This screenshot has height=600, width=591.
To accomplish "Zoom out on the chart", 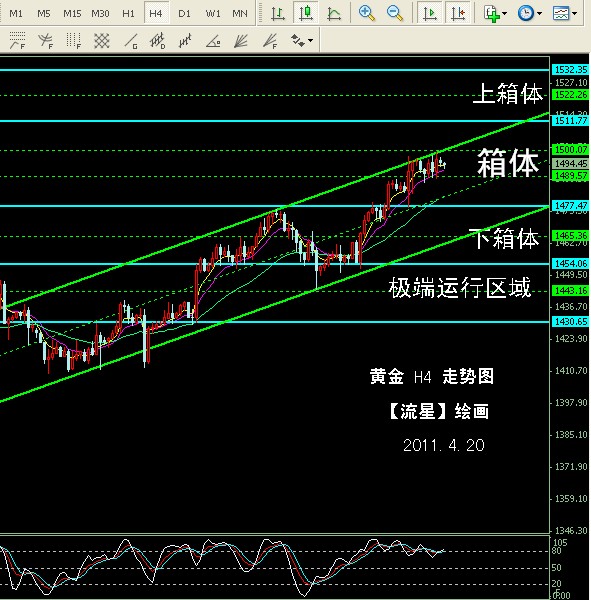I will [395, 13].
